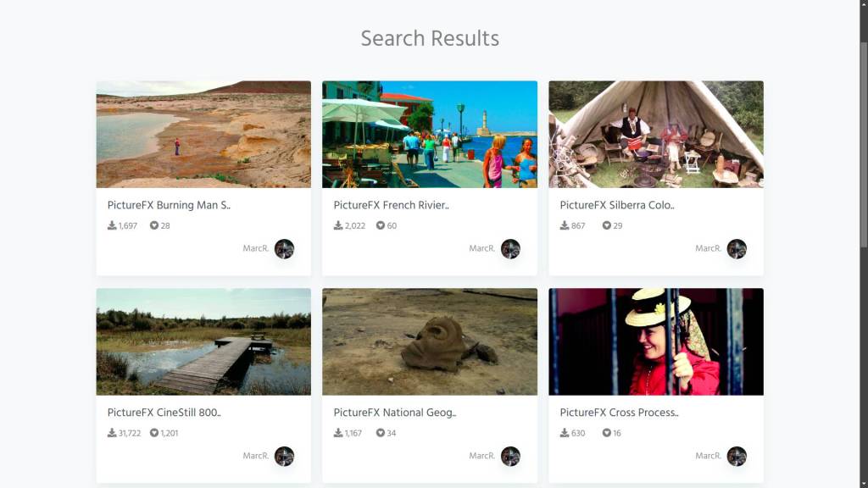Open PictureFX Cross Process preset title
This screenshot has width=868, height=488.
619,413
